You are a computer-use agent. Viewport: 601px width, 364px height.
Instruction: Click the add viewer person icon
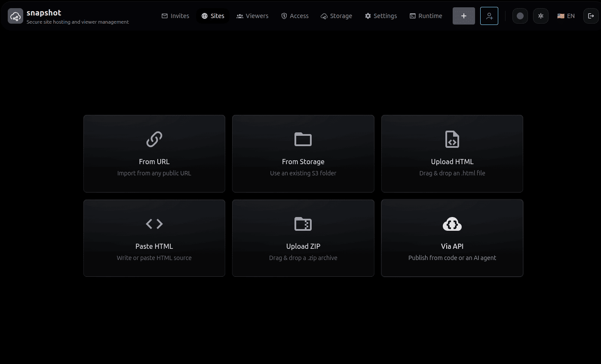[x=489, y=16]
